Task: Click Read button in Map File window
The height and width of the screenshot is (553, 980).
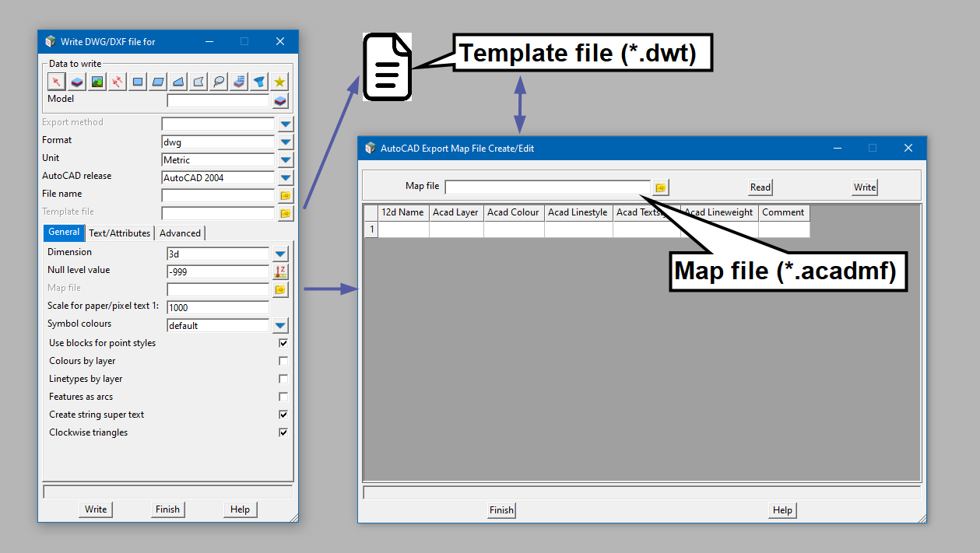Action: pos(760,187)
